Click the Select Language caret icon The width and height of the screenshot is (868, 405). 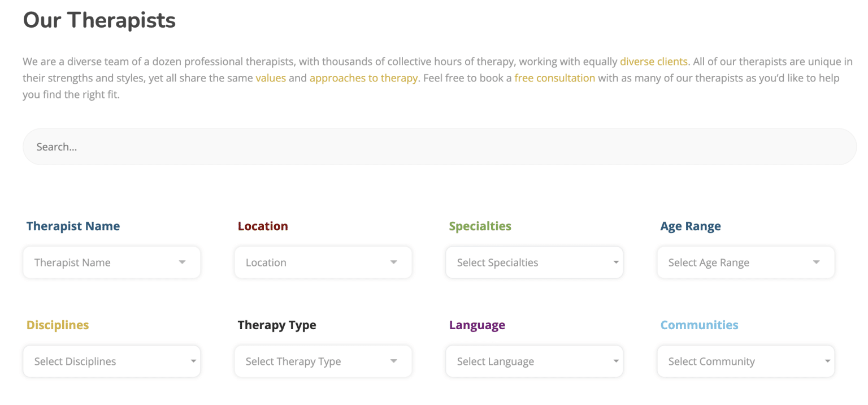(616, 361)
